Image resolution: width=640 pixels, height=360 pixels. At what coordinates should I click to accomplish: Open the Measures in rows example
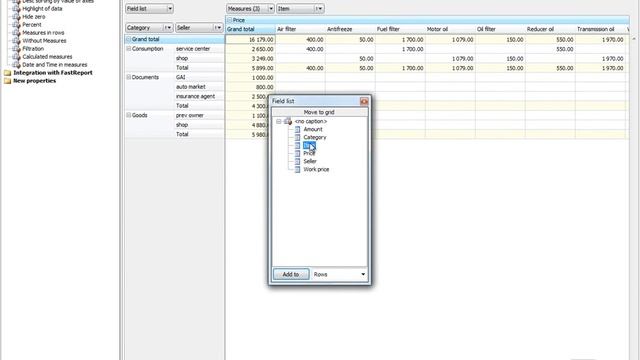(x=43, y=33)
